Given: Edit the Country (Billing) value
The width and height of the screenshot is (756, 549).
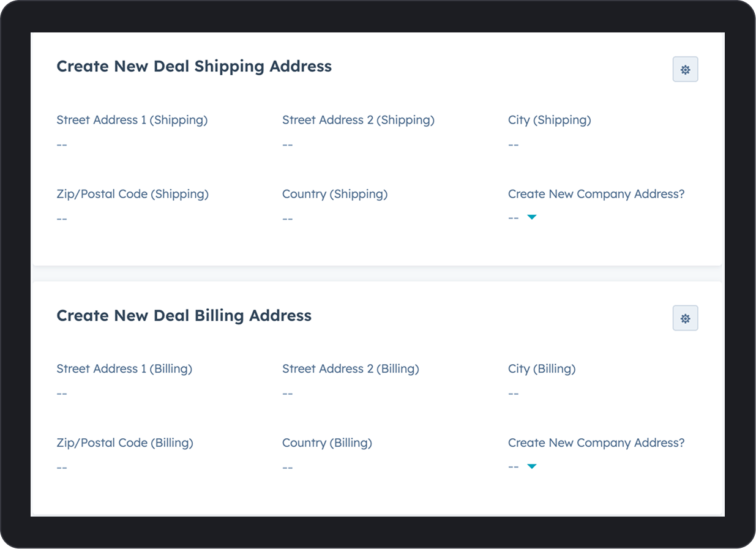Looking at the screenshot, I should tap(288, 468).
